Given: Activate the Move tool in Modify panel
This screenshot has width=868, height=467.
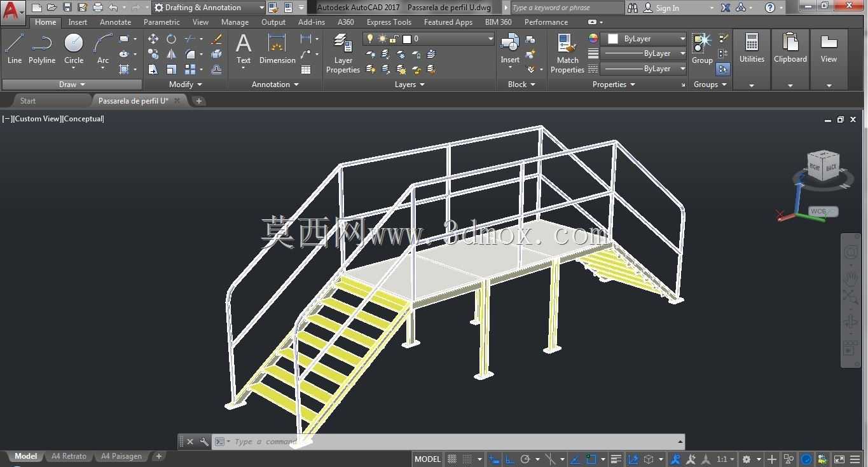Looking at the screenshot, I should pyautogui.click(x=153, y=39).
